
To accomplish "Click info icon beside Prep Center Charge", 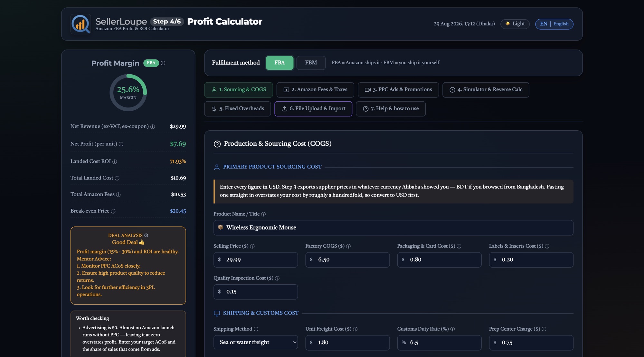I will point(544,329).
